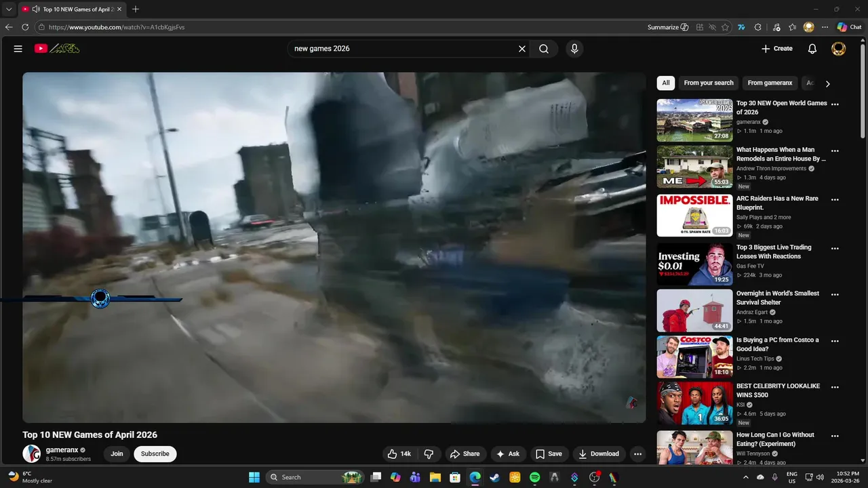Open the Costco PC video thumbnail
The image size is (868, 488).
pyautogui.click(x=694, y=357)
